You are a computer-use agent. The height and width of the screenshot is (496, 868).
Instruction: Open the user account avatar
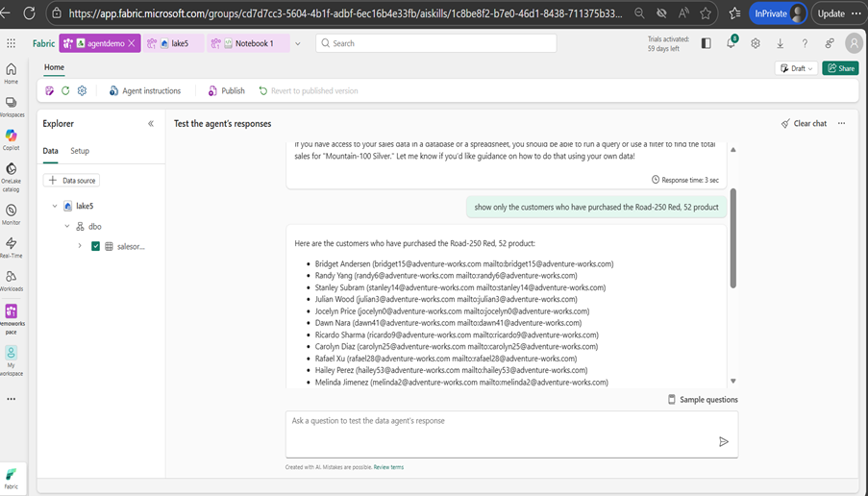855,43
